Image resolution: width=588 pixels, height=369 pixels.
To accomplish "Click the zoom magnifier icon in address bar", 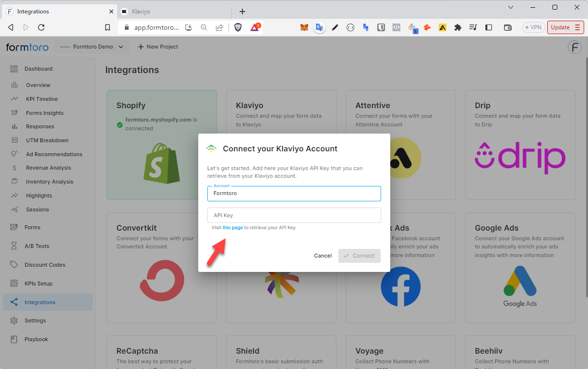I will pyautogui.click(x=204, y=27).
